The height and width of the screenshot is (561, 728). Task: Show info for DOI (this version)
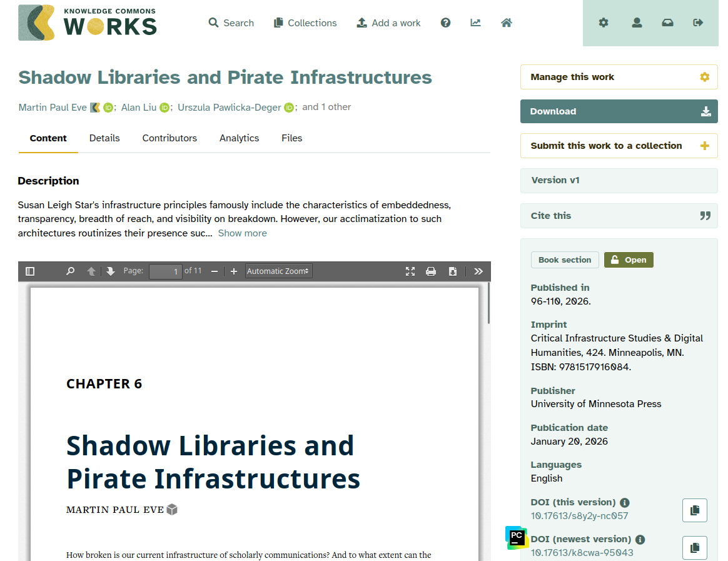click(625, 502)
